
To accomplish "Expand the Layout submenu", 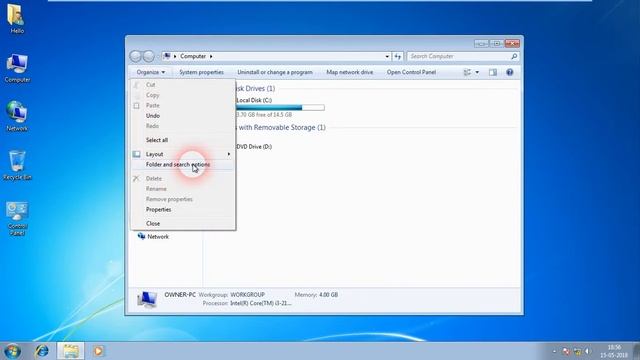I will pos(182,154).
